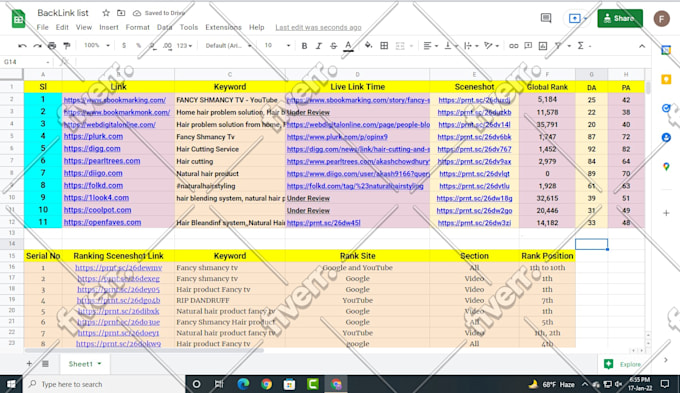Open the font family dropdown
Image resolution: width=680 pixels, height=393 pixels.
tap(228, 46)
